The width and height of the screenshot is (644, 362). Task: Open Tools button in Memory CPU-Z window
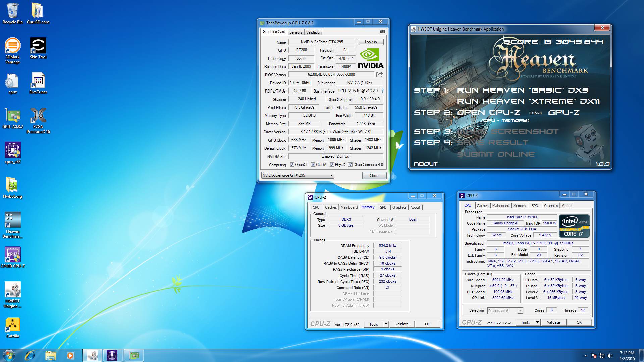373,324
